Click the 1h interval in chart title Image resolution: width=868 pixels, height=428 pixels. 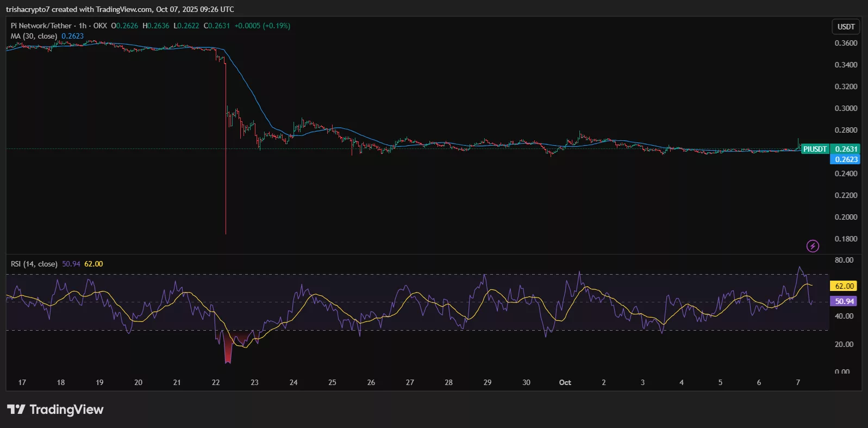pyautogui.click(x=83, y=26)
